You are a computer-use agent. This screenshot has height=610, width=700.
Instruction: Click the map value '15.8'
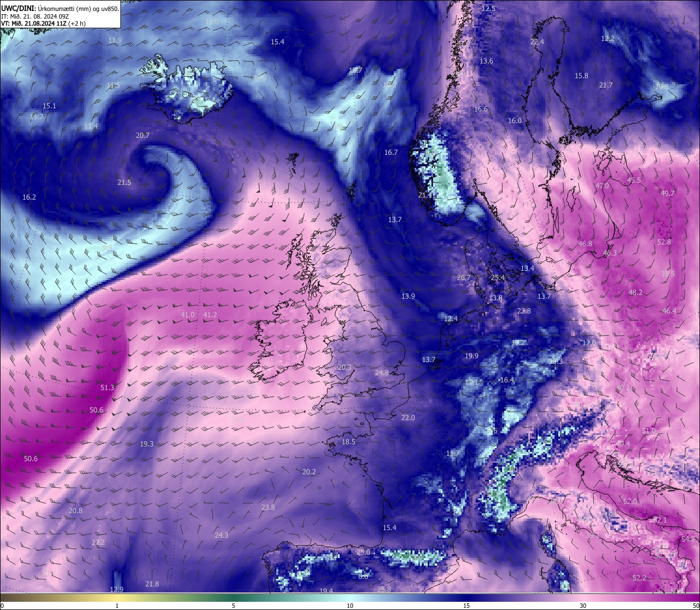point(581,76)
